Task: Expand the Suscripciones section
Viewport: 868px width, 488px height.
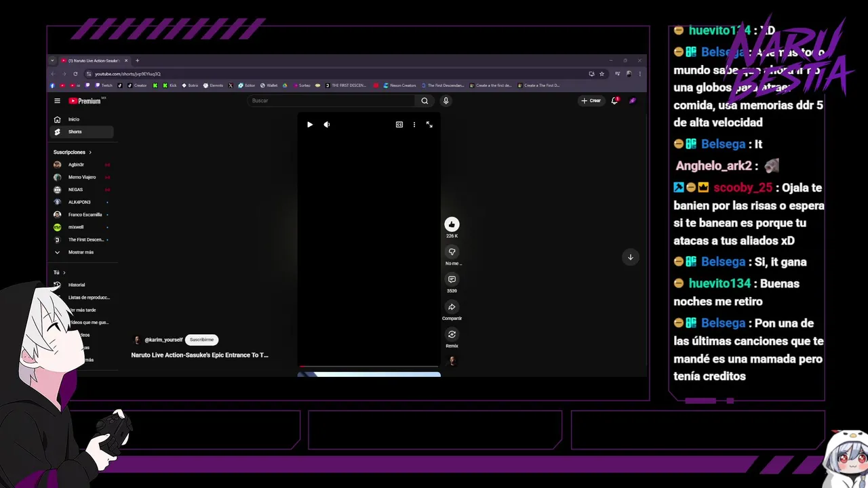Action: [x=73, y=152]
